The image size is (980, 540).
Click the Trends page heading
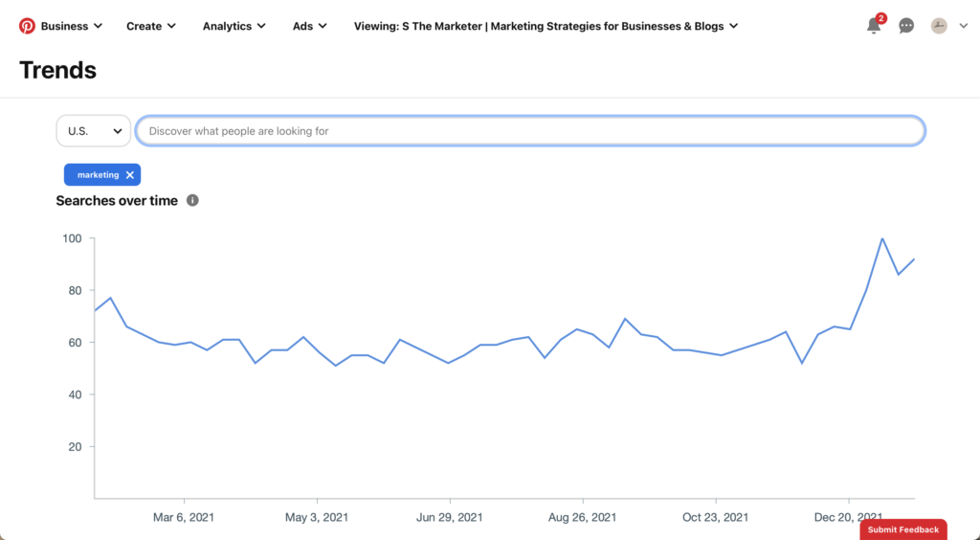pos(58,70)
